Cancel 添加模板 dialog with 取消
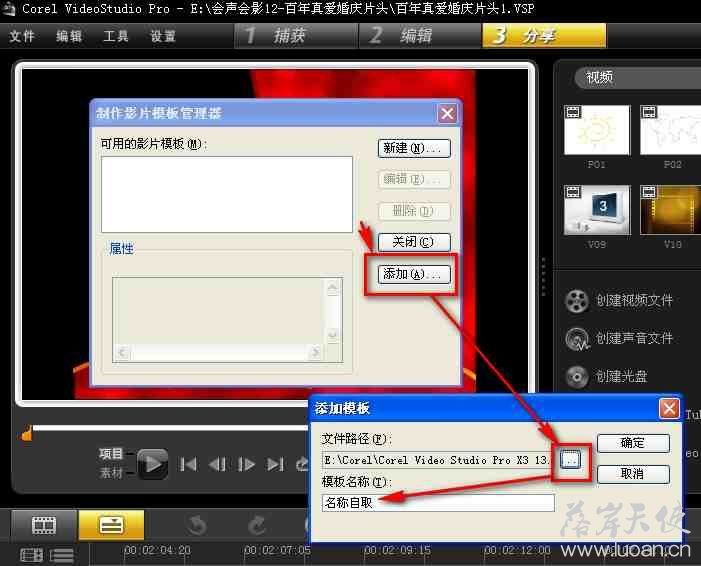 [x=633, y=473]
